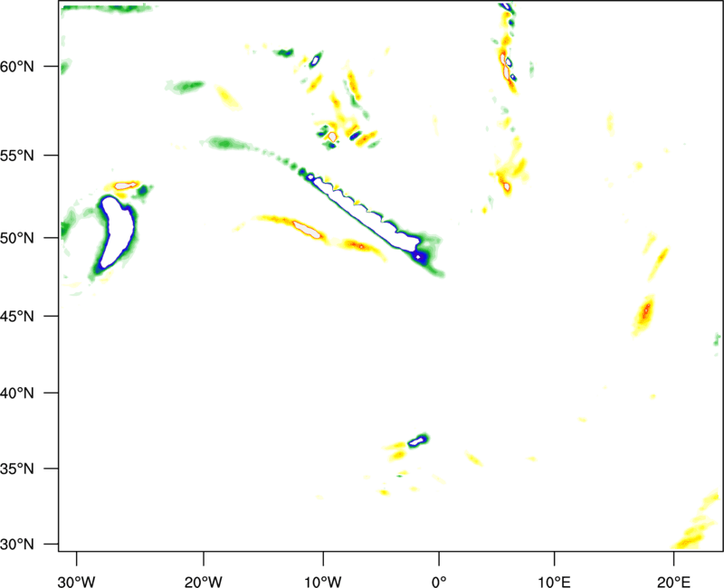The width and height of the screenshot is (724, 588).
Task: Click the 20°E longitude label
Action: coord(673,582)
